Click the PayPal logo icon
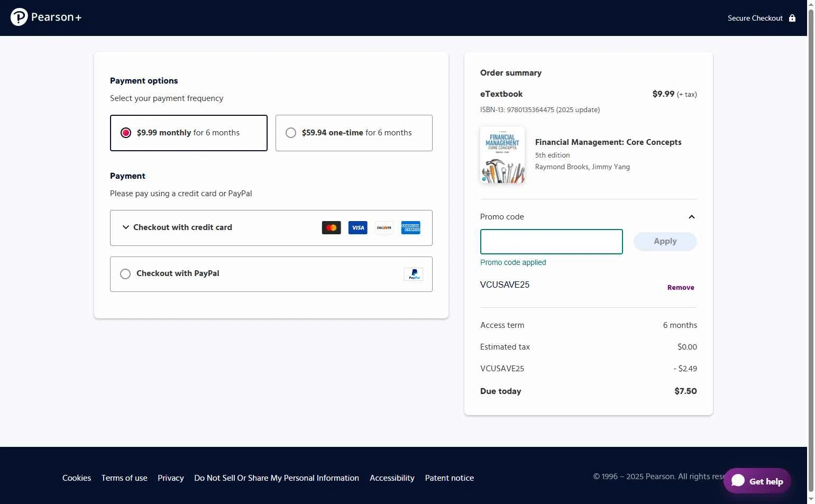This screenshot has width=815, height=504. [414, 274]
